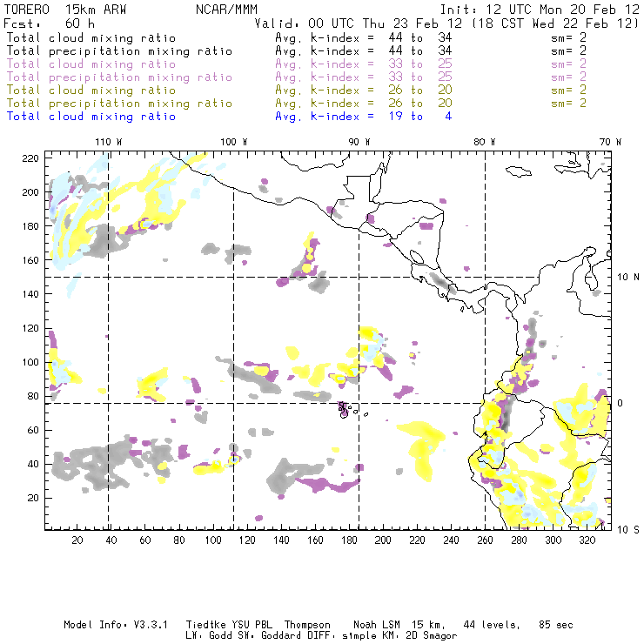Screen dimensions: 644x644
Task: Click '60' on the left vertical axis
Action: pos(33,430)
